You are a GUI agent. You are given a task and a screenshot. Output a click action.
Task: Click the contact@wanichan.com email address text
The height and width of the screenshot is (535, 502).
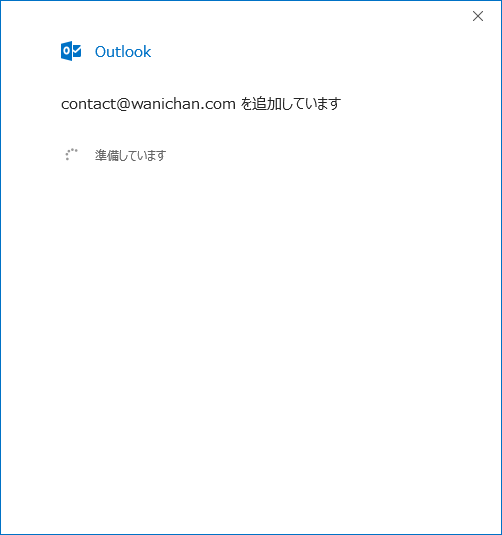coord(148,104)
